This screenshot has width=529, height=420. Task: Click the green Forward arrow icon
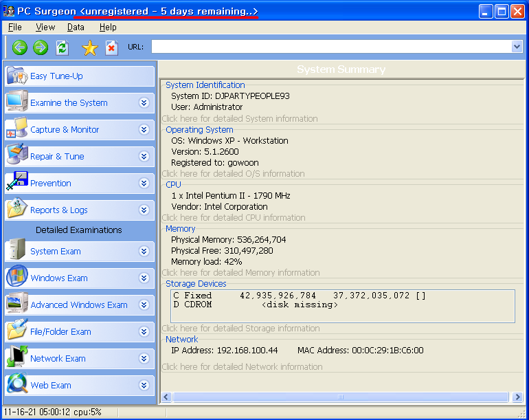pyautogui.click(x=41, y=47)
